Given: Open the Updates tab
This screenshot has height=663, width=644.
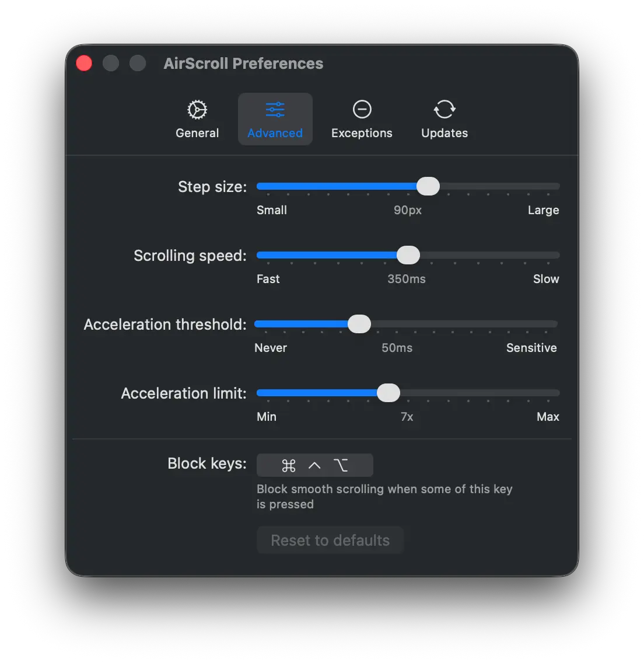Looking at the screenshot, I should (x=444, y=120).
